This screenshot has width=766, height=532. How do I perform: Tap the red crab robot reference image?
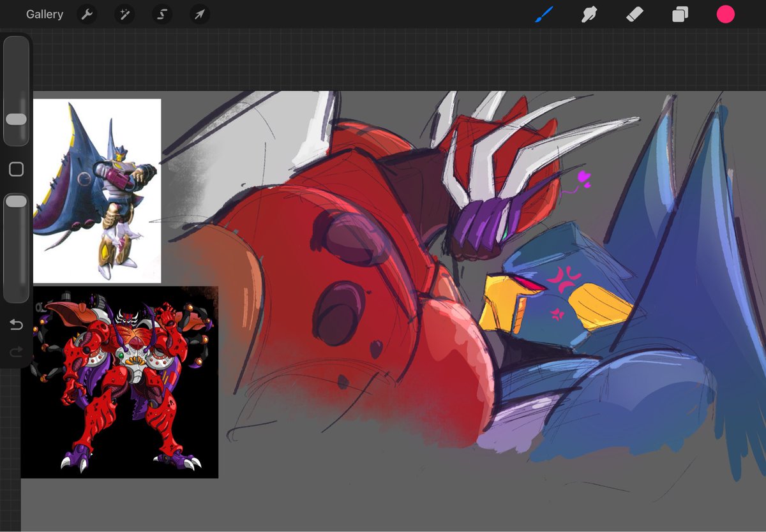119,382
